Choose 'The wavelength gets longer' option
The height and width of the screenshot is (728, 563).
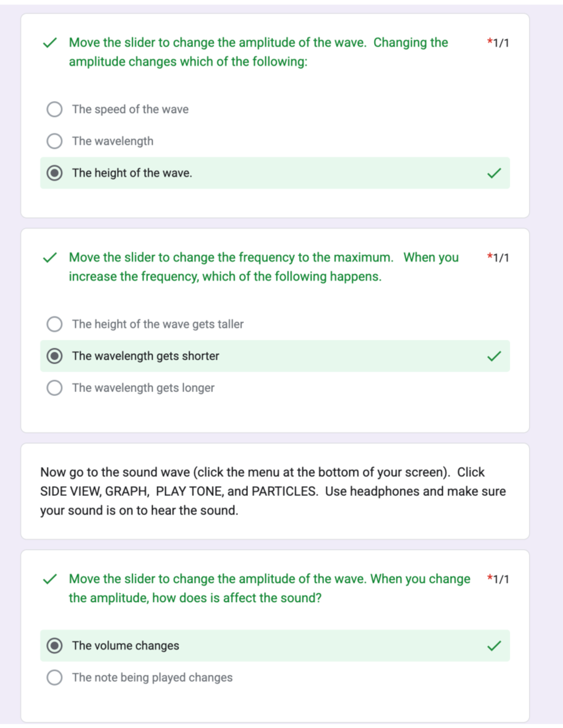pyautogui.click(x=54, y=388)
